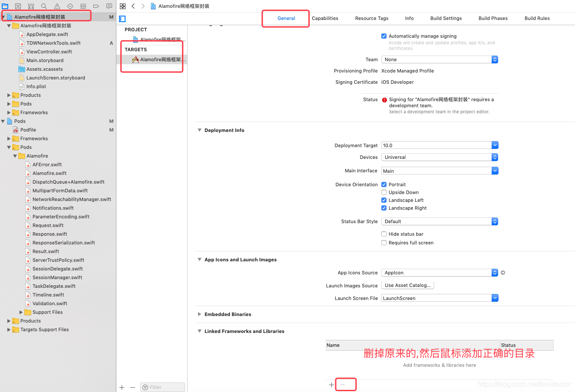Enable Requires full screen
The width and height of the screenshot is (575, 392).
[x=384, y=243]
